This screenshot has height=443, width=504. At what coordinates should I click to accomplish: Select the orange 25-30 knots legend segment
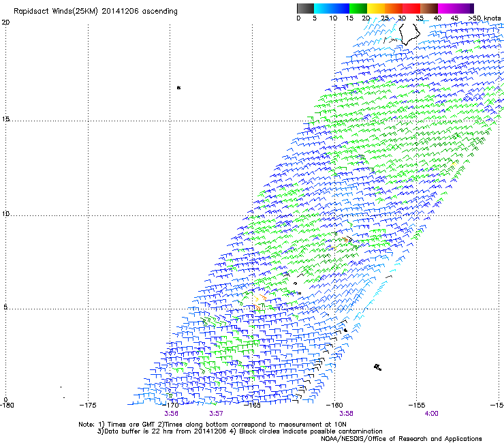coord(394,8)
